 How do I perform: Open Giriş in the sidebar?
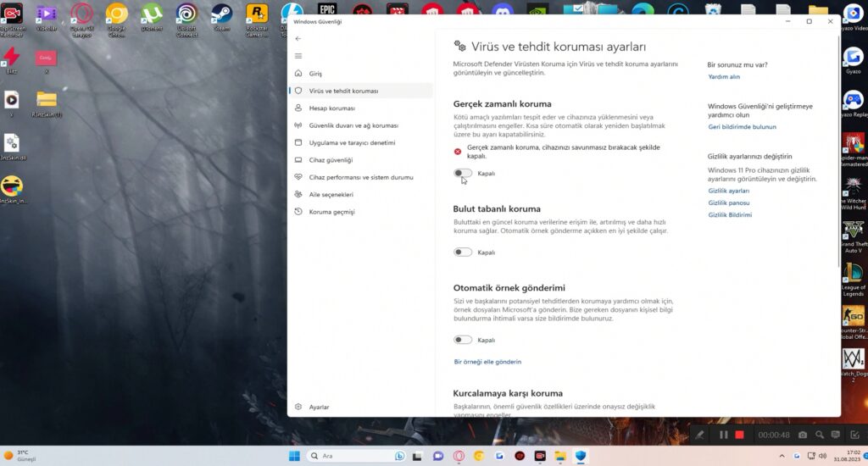pyautogui.click(x=359, y=73)
